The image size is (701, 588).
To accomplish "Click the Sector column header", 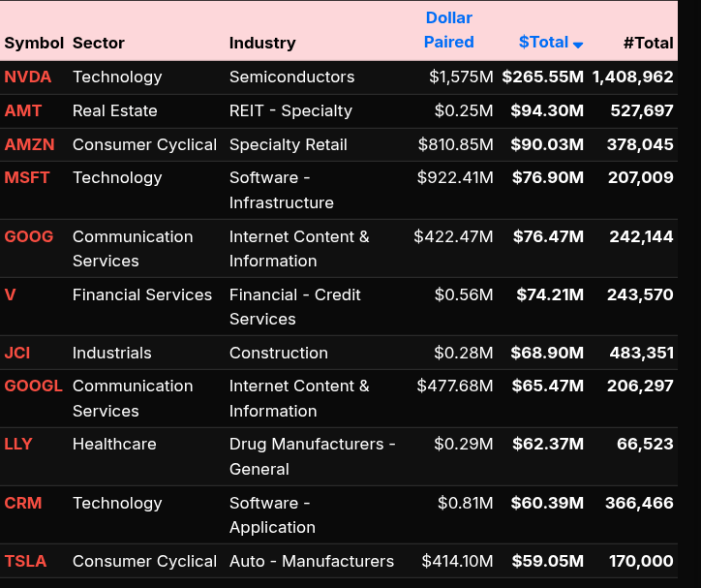I will 99,43.
